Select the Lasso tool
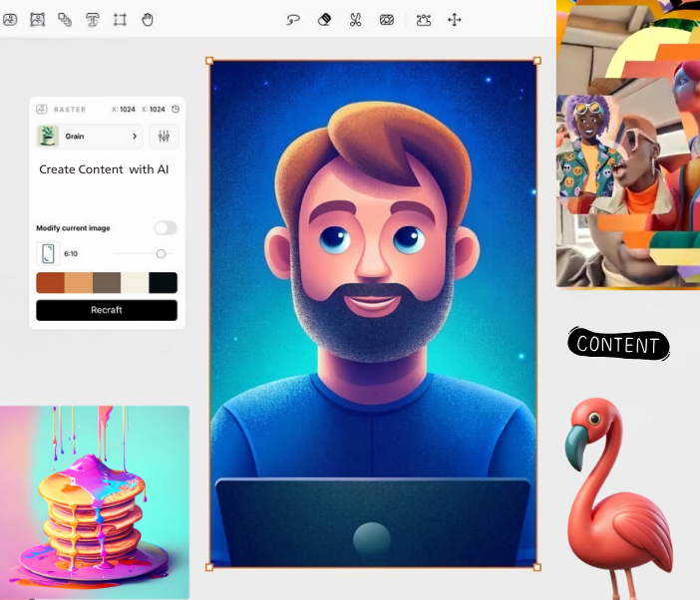The height and width of the screenshot is (600, 700). (293, 19)
